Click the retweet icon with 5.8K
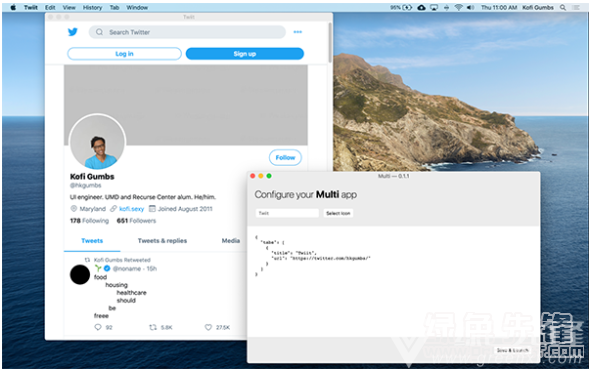 click(x=153, y=327)
